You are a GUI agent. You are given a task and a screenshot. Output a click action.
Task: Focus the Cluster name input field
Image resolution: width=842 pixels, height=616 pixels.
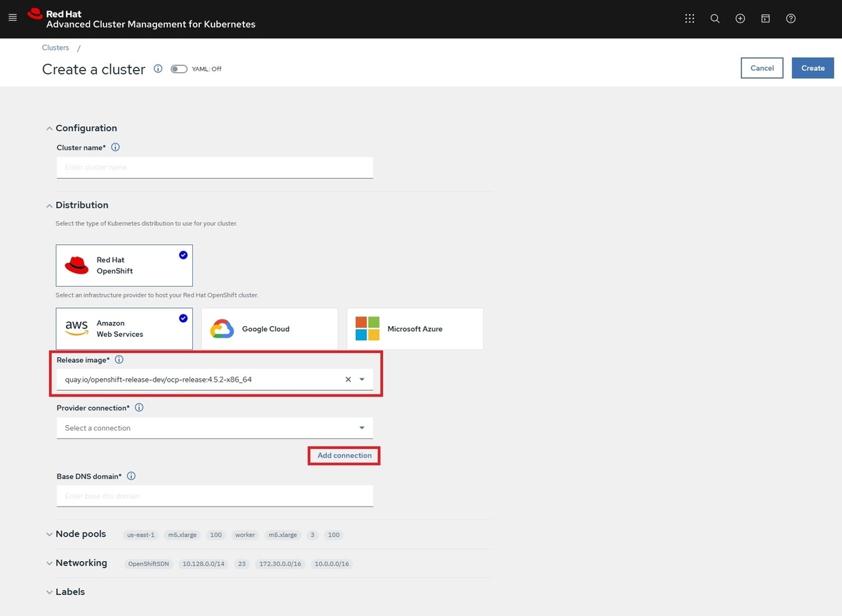215,167
